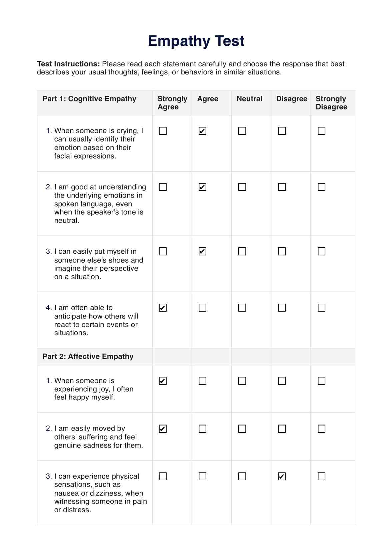392x544 pixels.
Task: Uncheck Strongly Agree for moved by others' suffering
Action: click(x=163, y=429)
